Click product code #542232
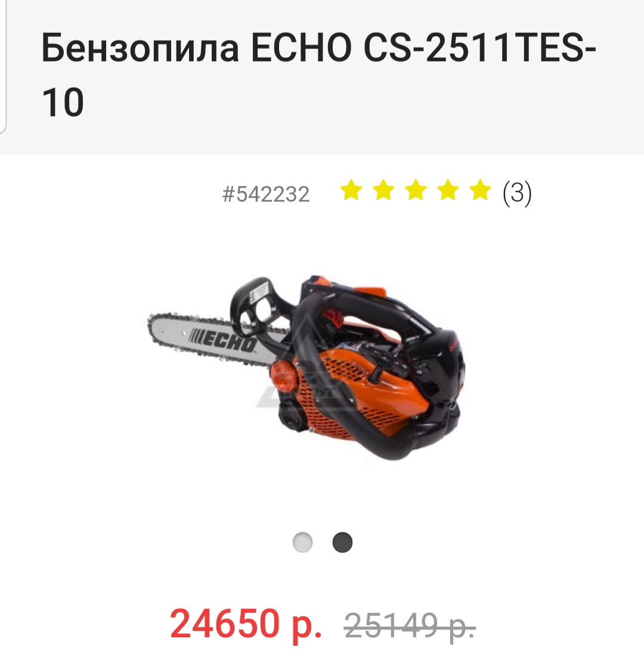 pos(266,194)
